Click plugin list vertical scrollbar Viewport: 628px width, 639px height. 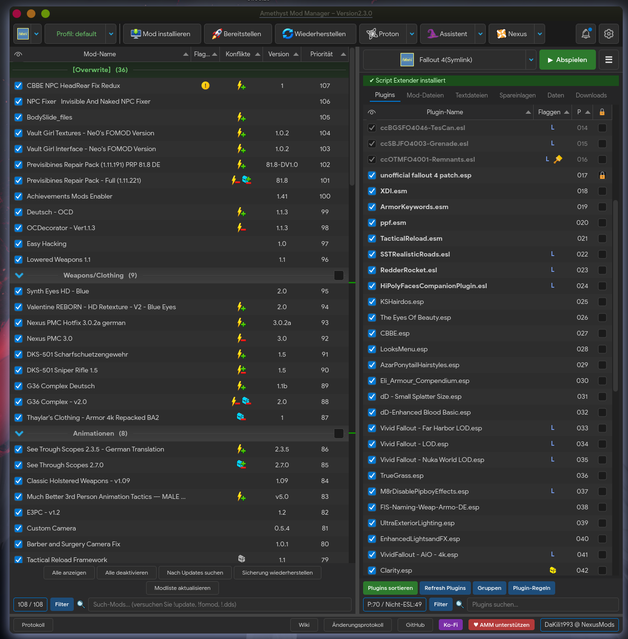tap(615, 295)
